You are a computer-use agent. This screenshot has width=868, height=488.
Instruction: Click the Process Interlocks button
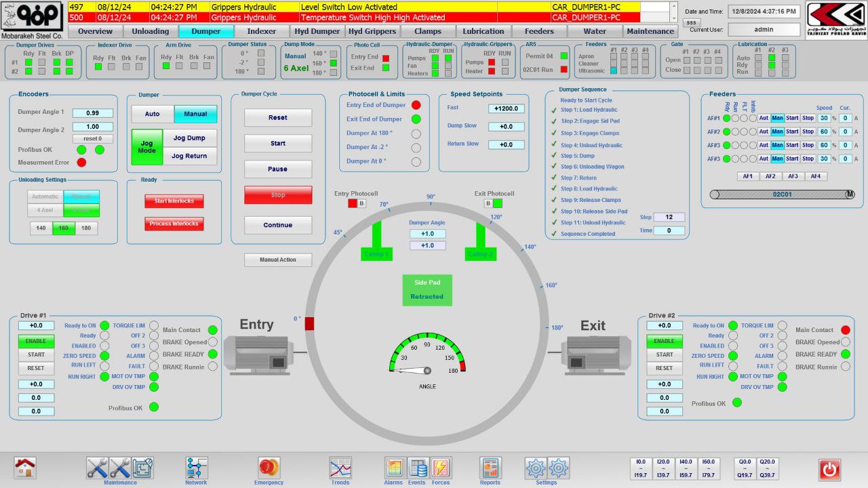pos(174,224)
